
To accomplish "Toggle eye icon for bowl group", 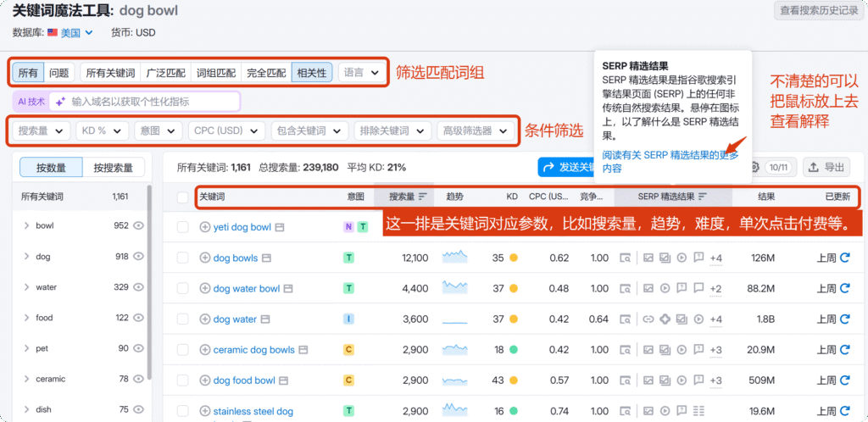I will [138, 225].
